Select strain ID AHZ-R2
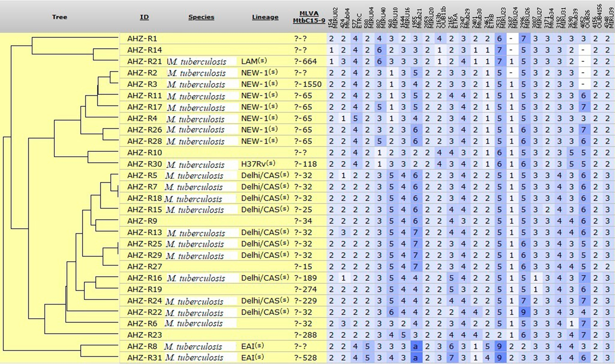Screen dimensions: 615x364 click(142, 73)
